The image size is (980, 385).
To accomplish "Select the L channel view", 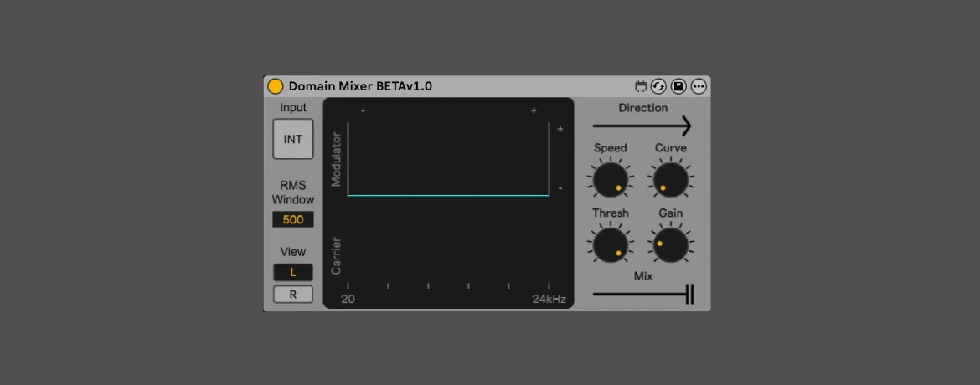I will (x=292, y=272).
